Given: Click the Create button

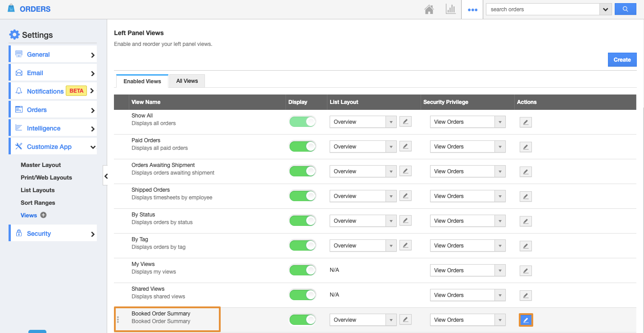Looking at the screenshot, I should click(622, 60).
